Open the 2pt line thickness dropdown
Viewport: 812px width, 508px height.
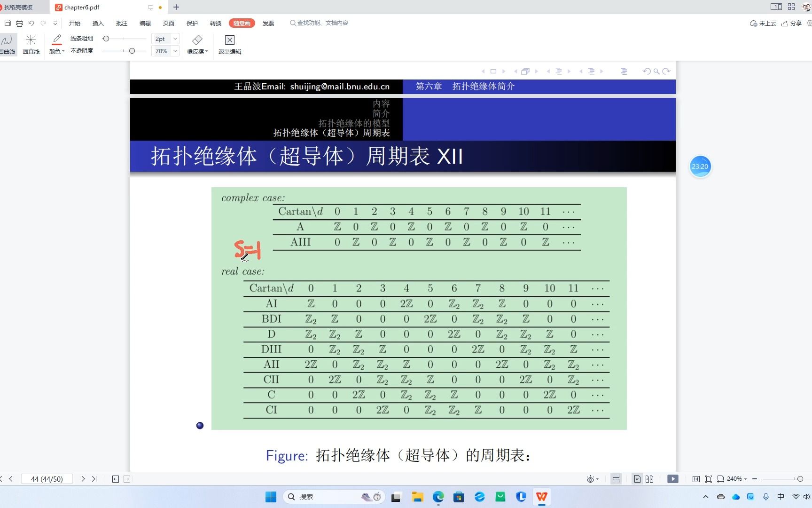pos(173,39)
